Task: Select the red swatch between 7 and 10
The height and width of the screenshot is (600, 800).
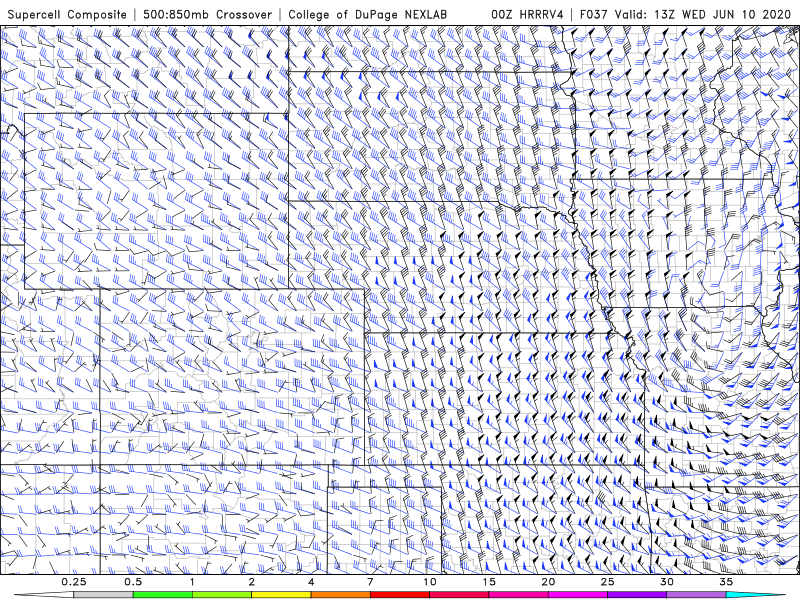Action: [x=399, y=595]
